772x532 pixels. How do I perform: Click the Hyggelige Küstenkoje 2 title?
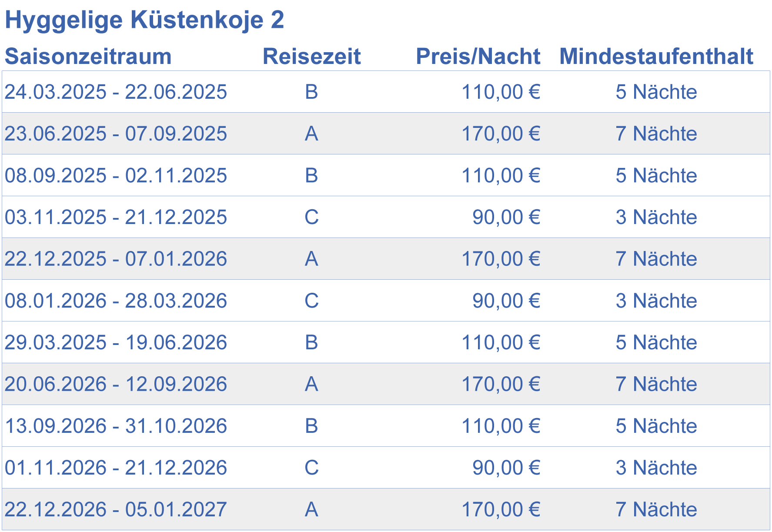144,20
